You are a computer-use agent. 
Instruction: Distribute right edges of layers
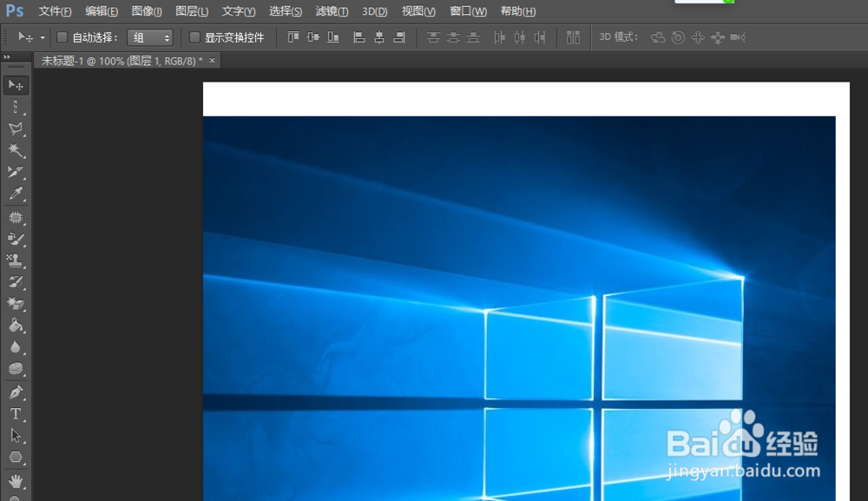[x=540, y=37]
